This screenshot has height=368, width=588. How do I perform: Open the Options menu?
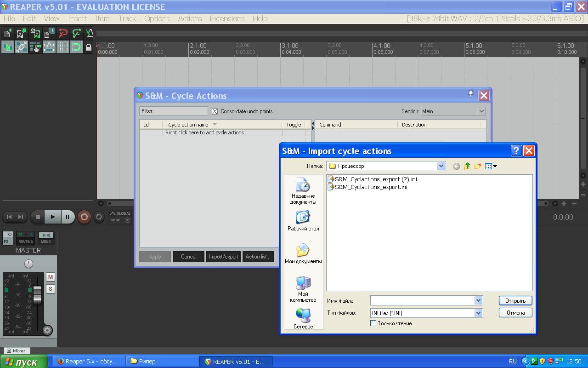(x=157, y=18)
